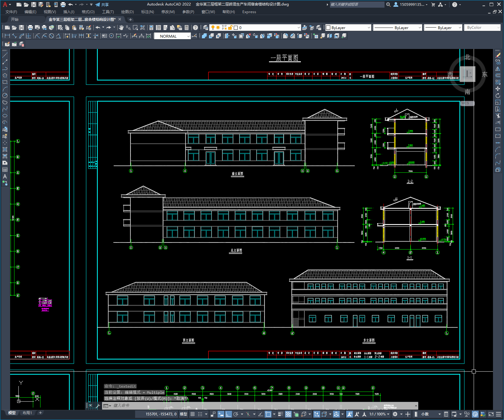504x420 pixels.
Task: Expand the undo history dropdown arrow in standard toolbar
Action: click(103, 28)
